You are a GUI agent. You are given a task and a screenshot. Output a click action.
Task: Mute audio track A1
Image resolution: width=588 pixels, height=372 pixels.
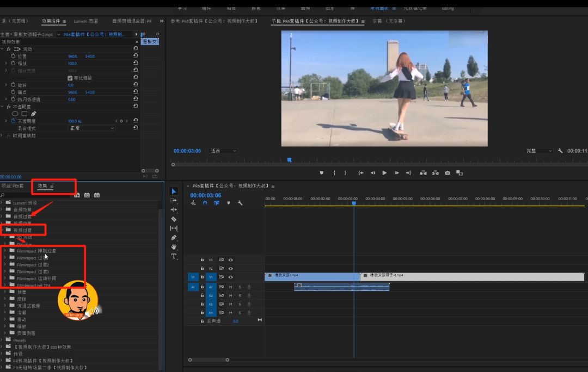230,287
